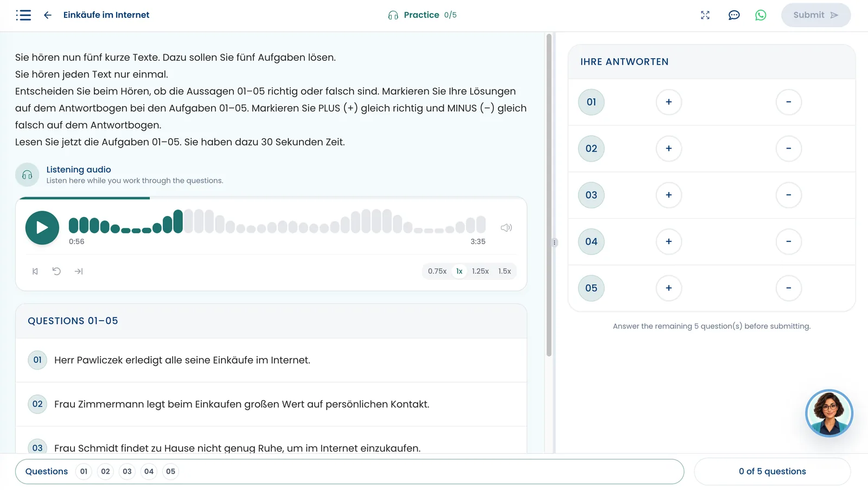Mark answer 04 as plus
This screenshot has height=490, width=868.
click(x=669, y=241)
